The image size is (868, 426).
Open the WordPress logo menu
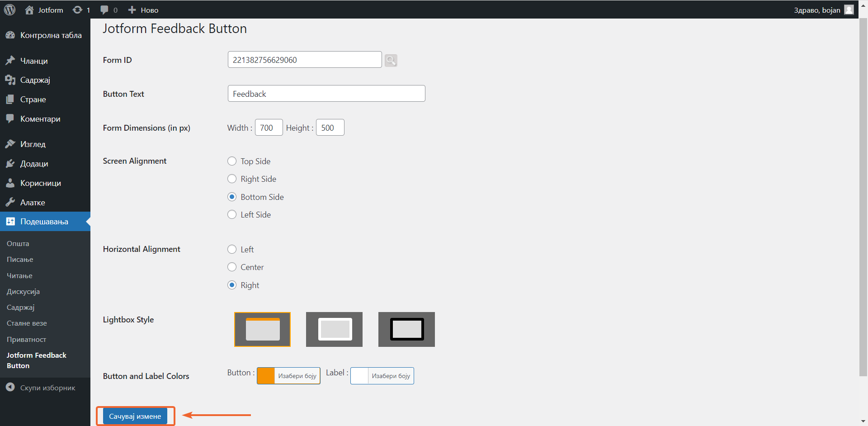(9, 9)
